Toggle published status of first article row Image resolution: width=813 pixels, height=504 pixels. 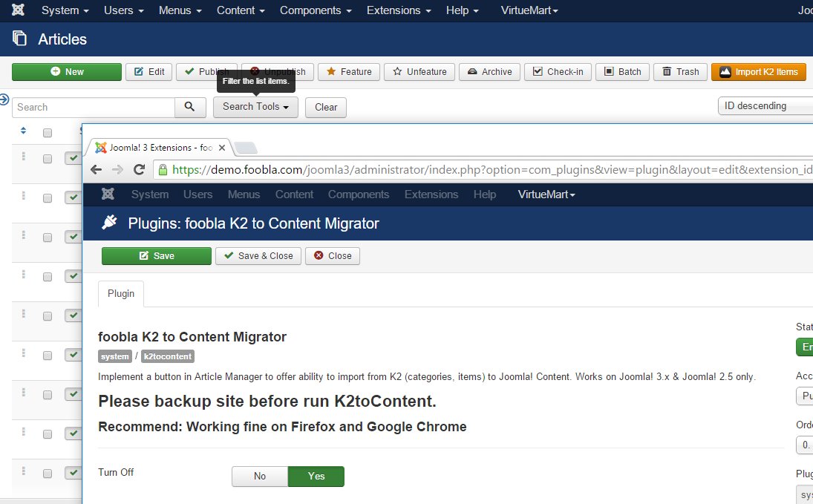coord(73,157)
